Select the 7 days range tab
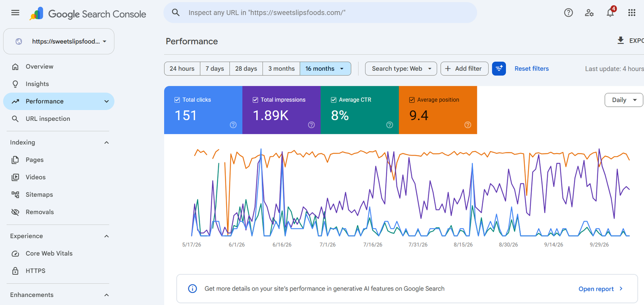 click(x=215, y=68)
